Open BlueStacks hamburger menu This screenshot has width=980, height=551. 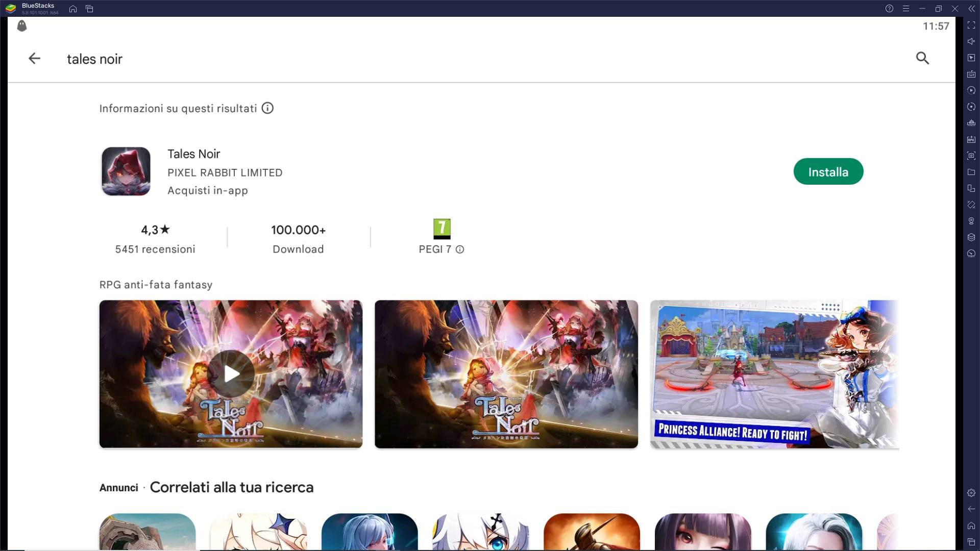pyautogui.click(x=905, y=9)
